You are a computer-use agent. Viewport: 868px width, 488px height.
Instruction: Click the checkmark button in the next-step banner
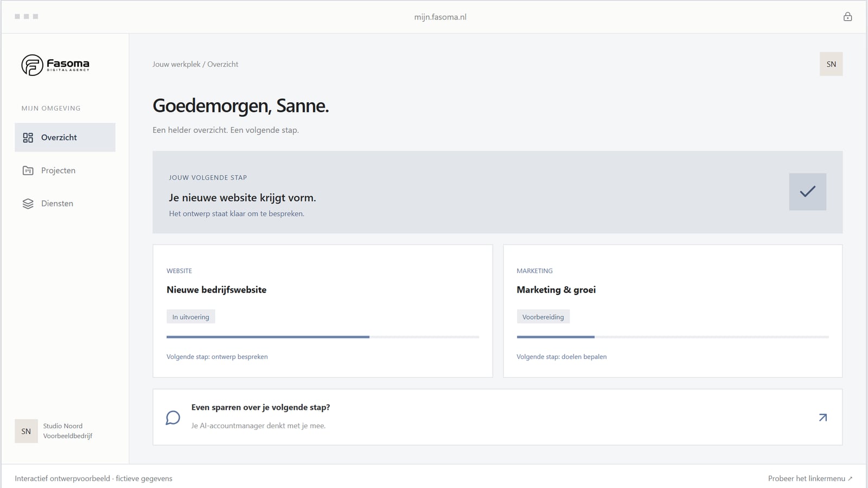pos(808,192)
